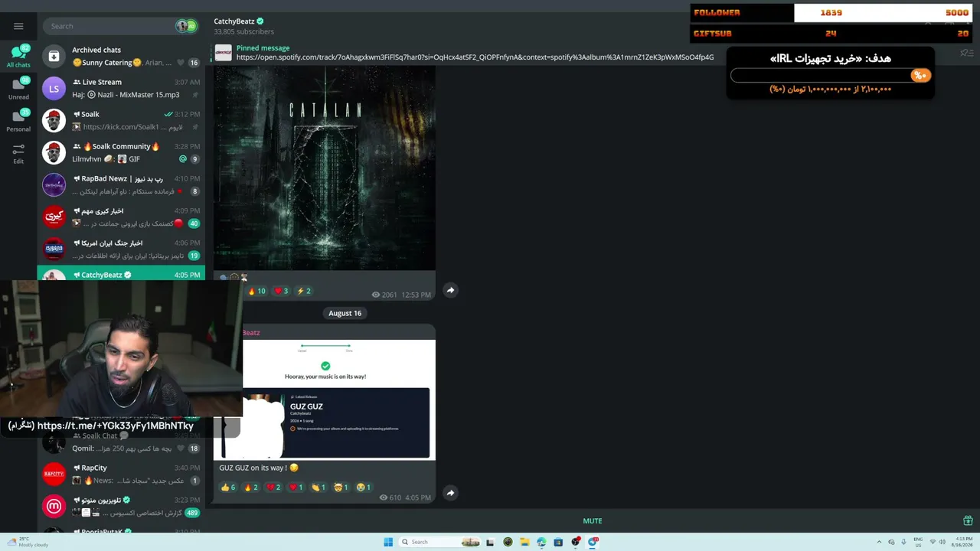The height and width of the screenshot is (551, 980).
Task: Toggle the heart reaction with 3 votes
Action: [282, 291]
